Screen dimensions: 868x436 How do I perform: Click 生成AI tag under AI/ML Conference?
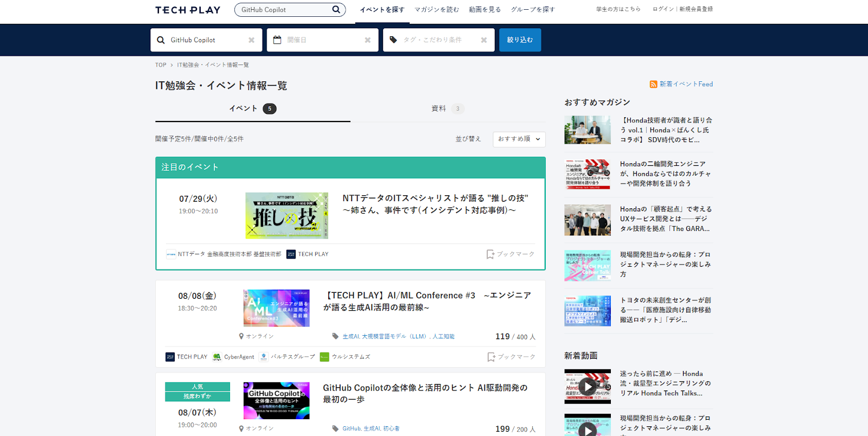(351, 337)
